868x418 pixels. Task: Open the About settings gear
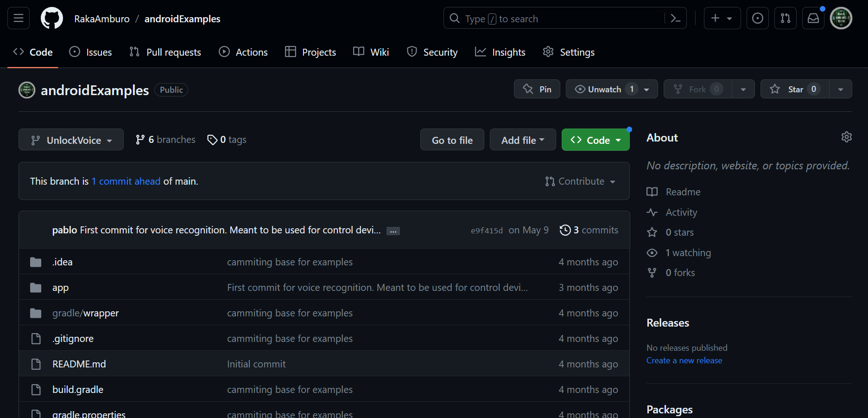(x=846, y=137)
